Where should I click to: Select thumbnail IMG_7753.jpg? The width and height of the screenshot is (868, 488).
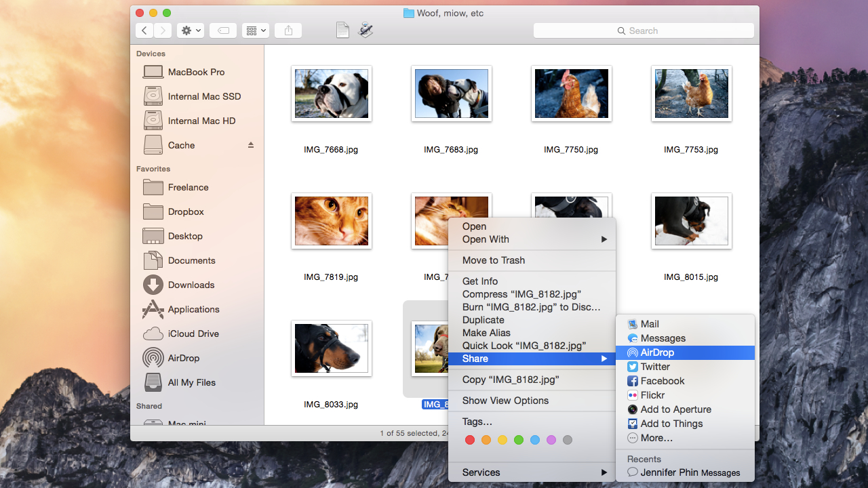[692, 94]
